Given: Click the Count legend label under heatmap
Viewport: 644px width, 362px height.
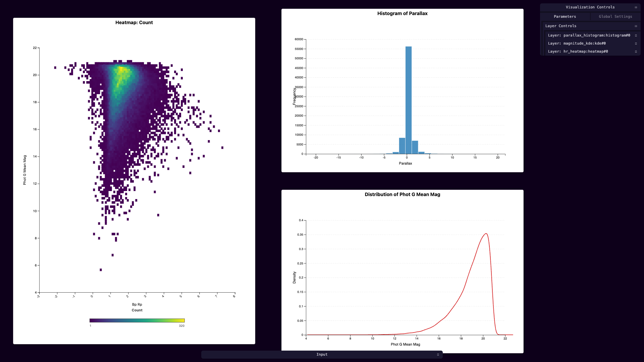Looking at the screenshot, I should click(137, 310).
